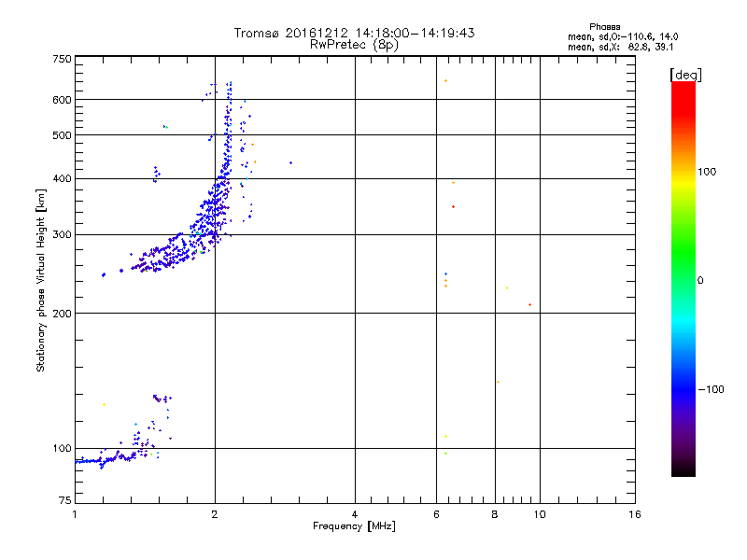Screen dimensions: 747x560
Task: Click the x-axis tick label '8'
Action: point(495,514)
